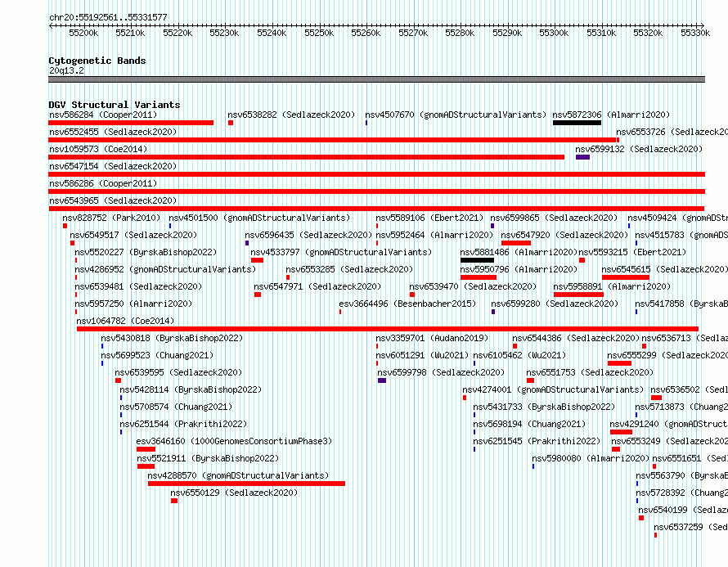
Task: Click the nsv5708574 (Chuang2021) label
Action: (176, 407)
